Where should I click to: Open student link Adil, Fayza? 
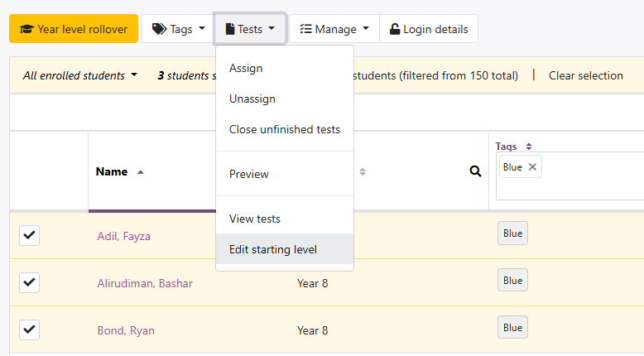coord(123,236)
